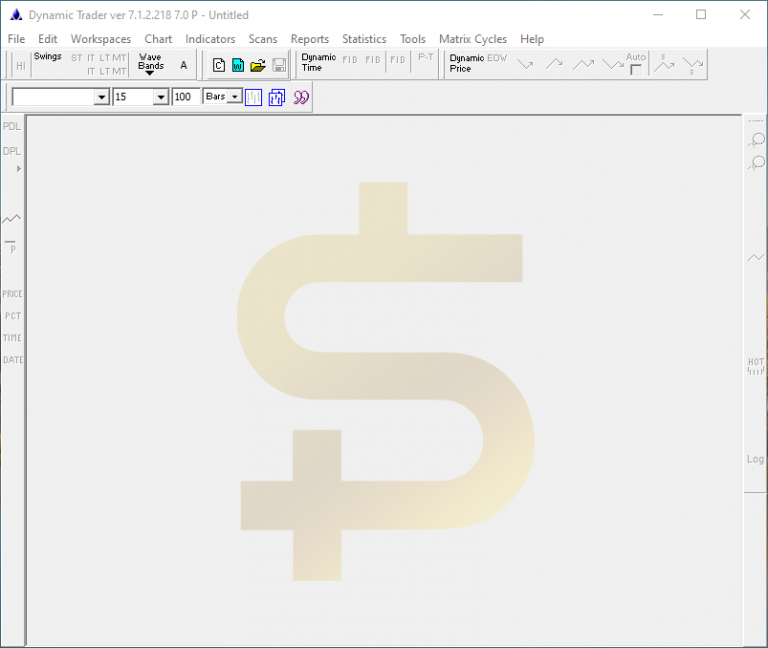Viewport: 768px width, 648px height.
Task: Click the upper magnifier icon on right sidebar
Action: point(757,139)
